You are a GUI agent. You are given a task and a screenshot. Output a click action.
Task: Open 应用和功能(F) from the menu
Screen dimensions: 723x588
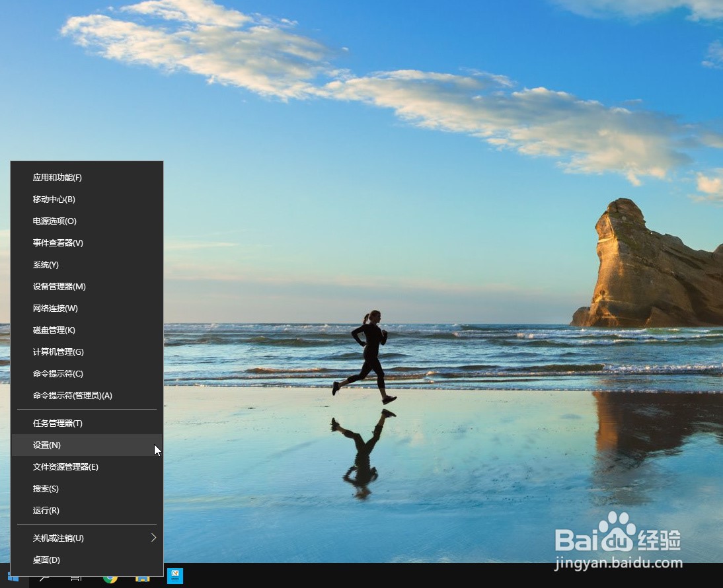87,178
